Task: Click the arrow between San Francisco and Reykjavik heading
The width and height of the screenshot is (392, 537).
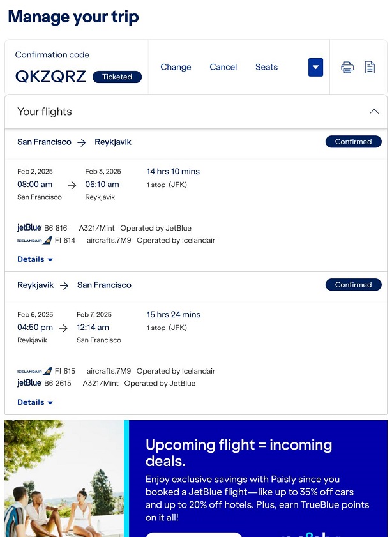Action: [x=82, y=142]
